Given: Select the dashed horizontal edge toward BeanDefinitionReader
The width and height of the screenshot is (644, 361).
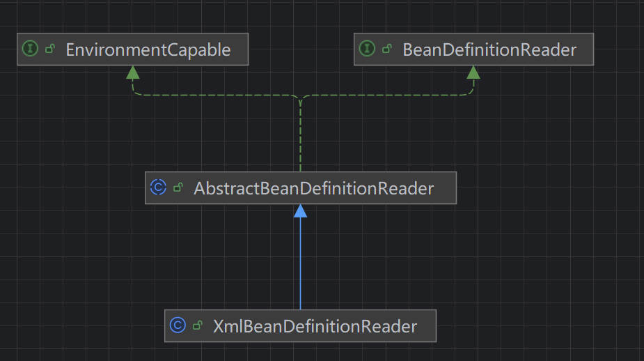Looking at the screenshot, I should click(390, 95).
